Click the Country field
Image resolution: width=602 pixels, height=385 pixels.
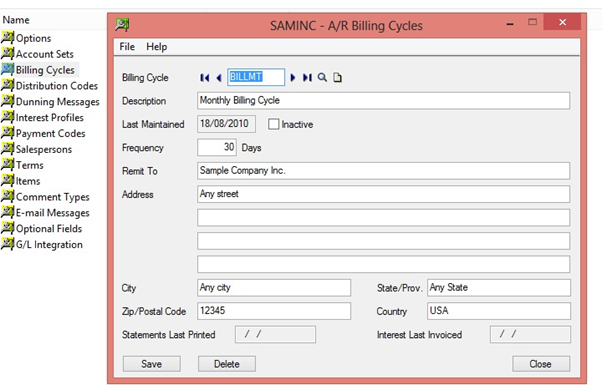click(x=499, y=311)
